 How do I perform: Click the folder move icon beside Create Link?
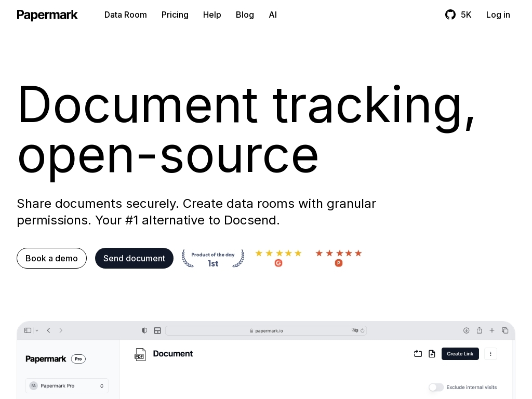418,354
